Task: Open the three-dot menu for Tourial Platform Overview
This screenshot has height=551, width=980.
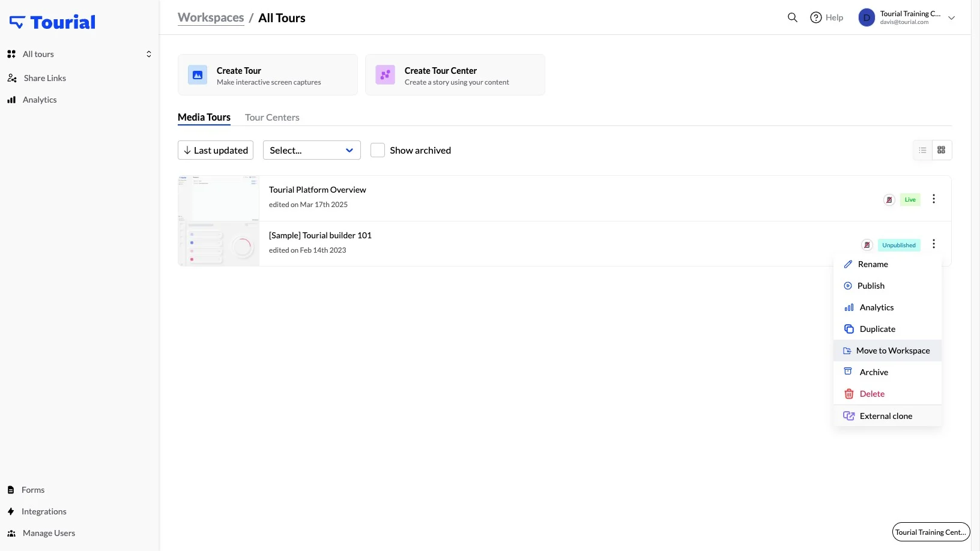Action: pos(934,199)
